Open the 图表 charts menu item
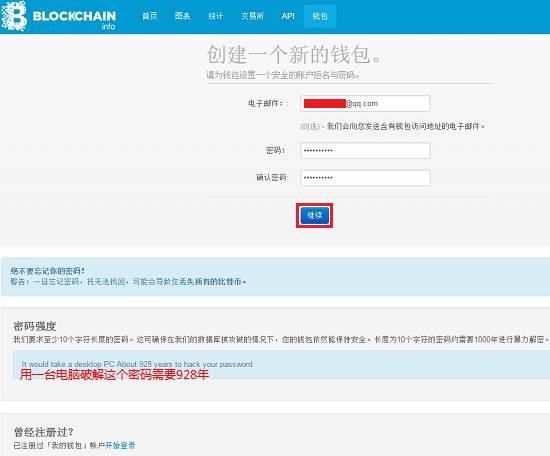This screenshot has height=456, width=550. [x=182, y=16]
